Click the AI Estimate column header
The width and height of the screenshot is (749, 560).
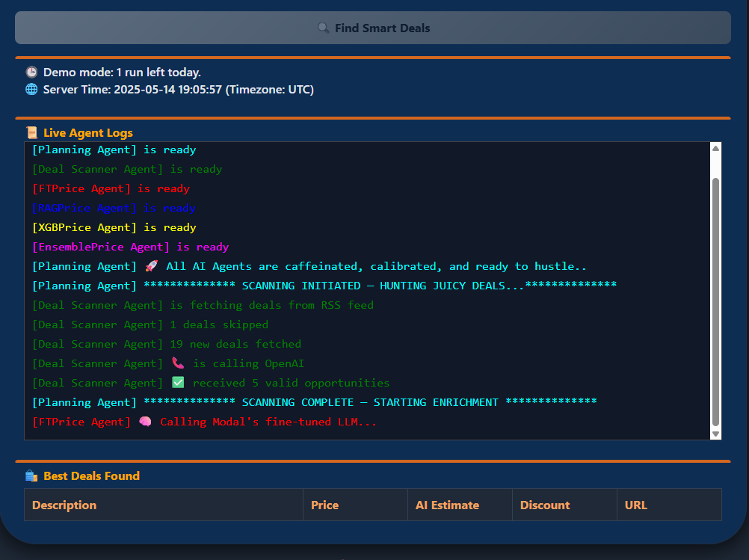coord(447,505)
